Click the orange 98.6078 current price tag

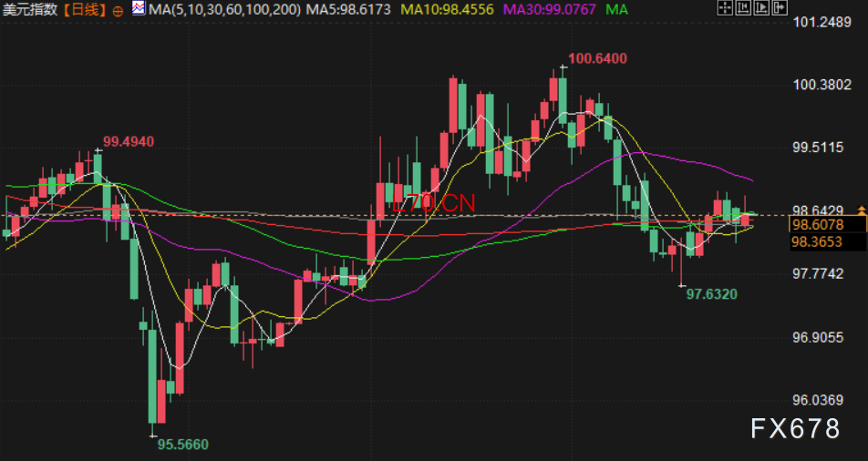pyautogui.click(x=817, y=225)
